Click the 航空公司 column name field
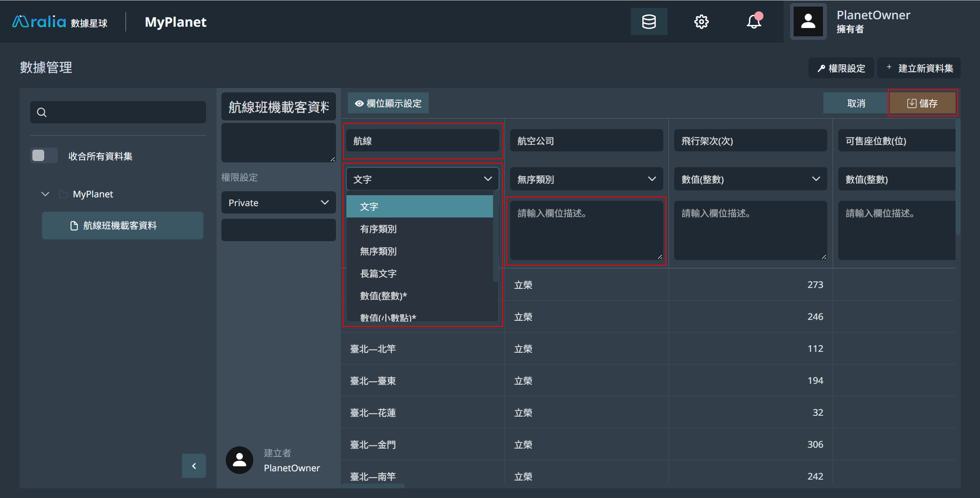The height and width of the screenshot is (498, 980). [586, 141]
